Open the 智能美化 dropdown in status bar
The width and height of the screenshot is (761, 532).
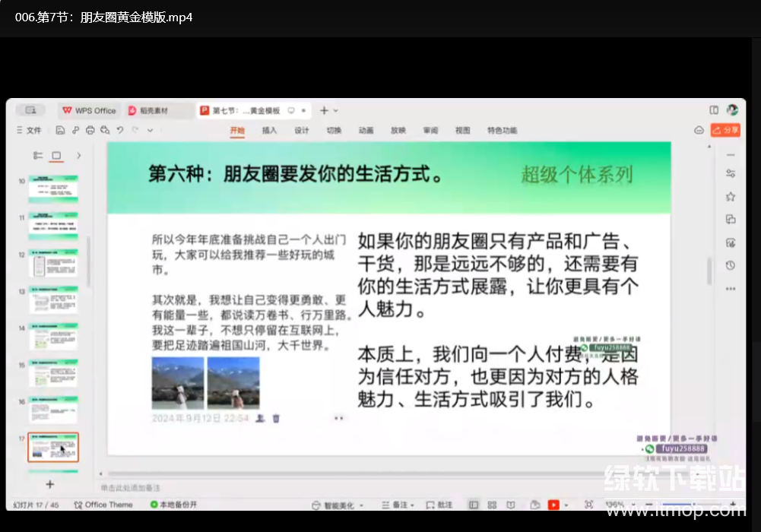coord(338,505)
